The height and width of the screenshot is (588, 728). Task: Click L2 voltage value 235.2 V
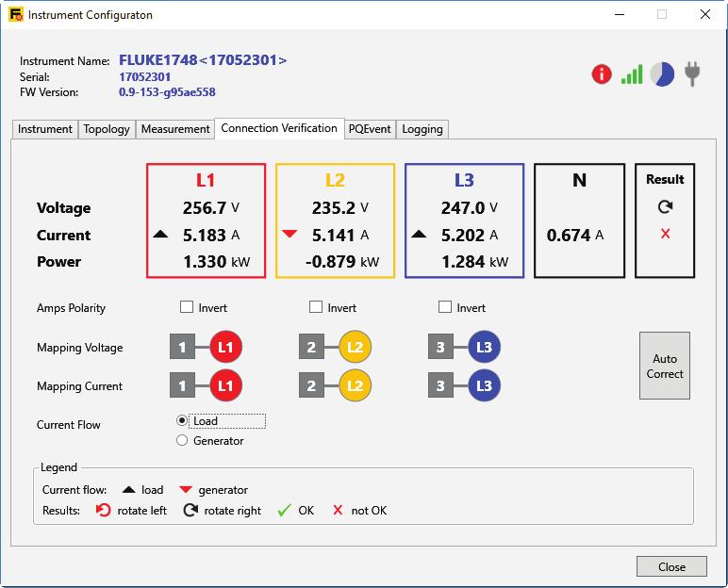coord(339,207)
